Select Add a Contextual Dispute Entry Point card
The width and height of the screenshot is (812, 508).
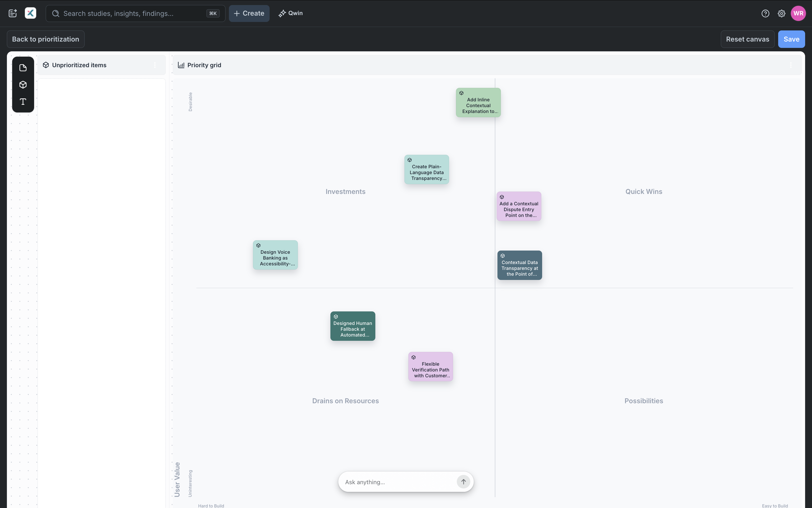click(x=519, y=206)
